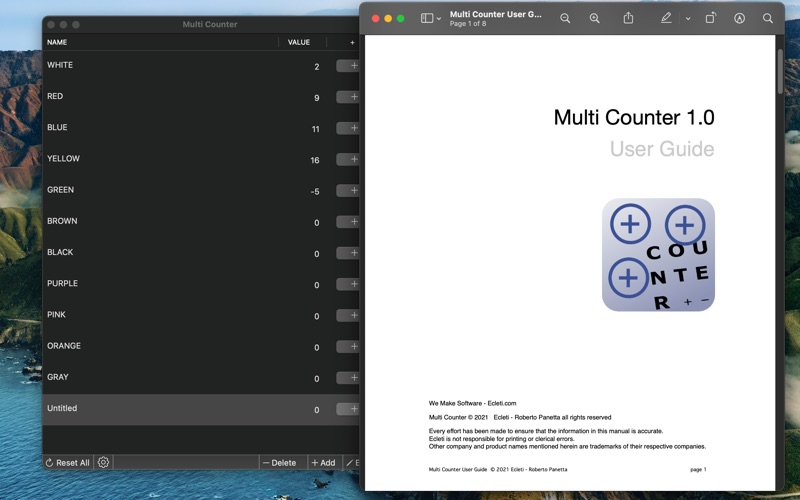Select the Untitled counter row

(x=150, y=409)
